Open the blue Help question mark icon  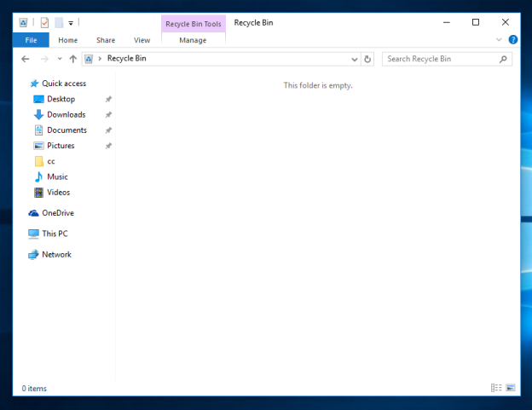point(513,40)
